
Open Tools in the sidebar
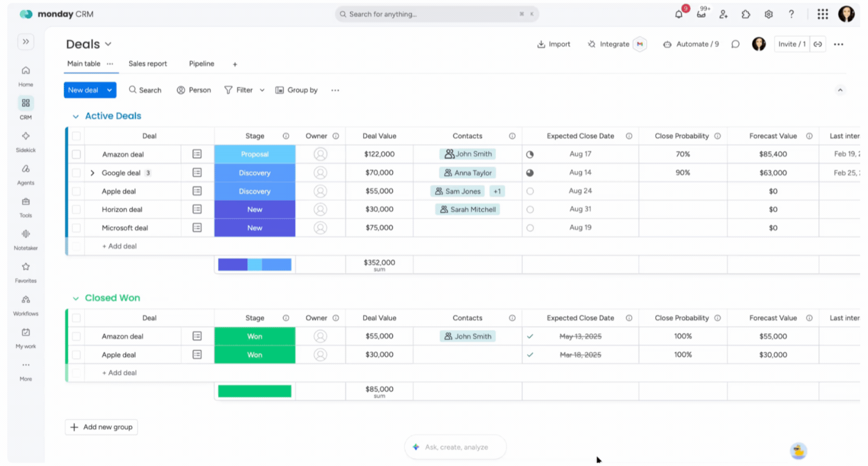pos(25,207)
